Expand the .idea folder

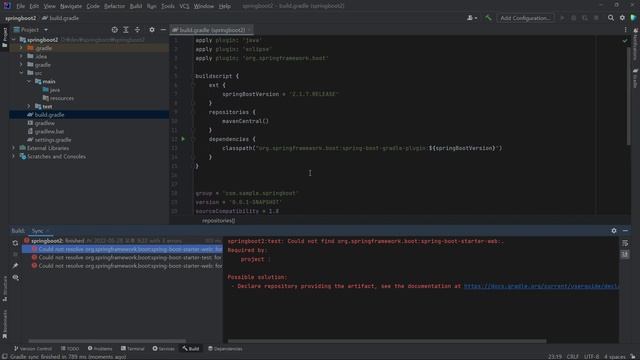point(21,56)
